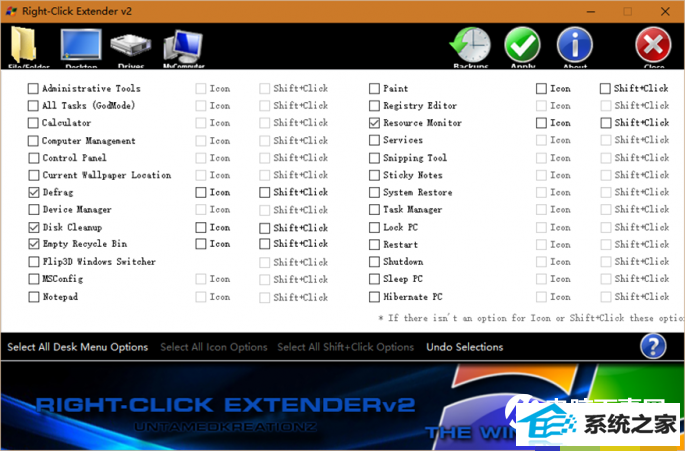Check the Control Panel option
Image resolution: width=685 pixels, height=451 pixels.
coord(34,158)
